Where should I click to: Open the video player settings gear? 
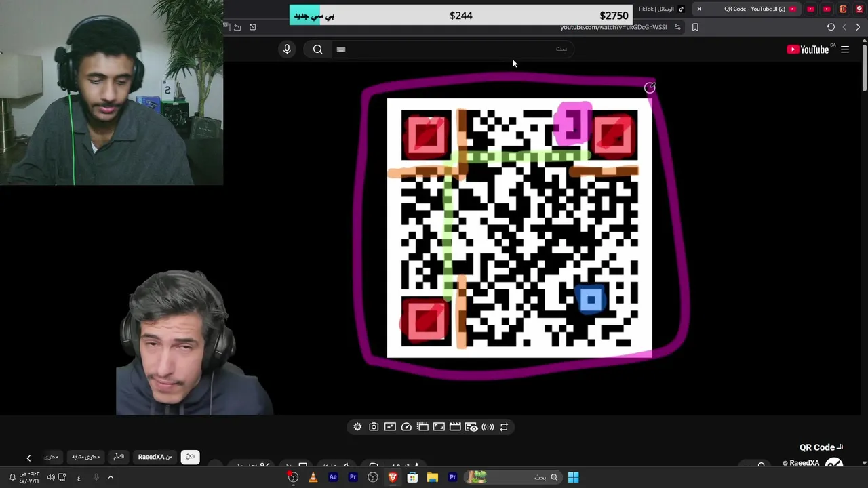coord(357,427)
